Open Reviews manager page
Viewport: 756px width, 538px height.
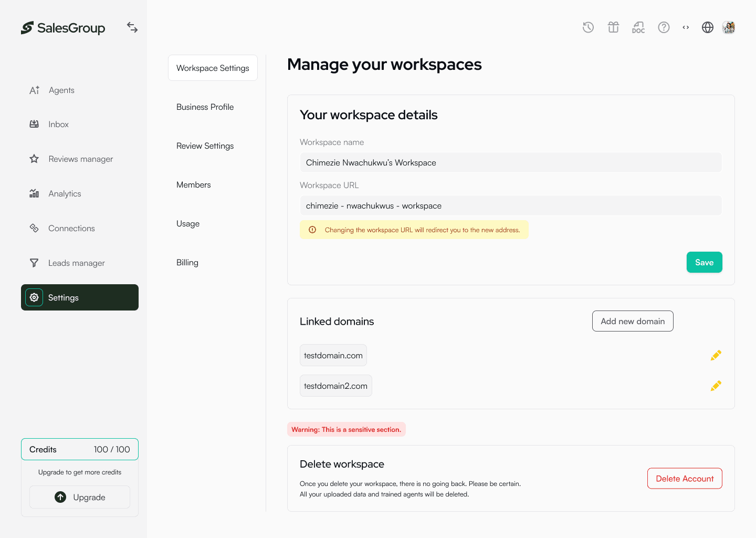(x=80, y=159)
